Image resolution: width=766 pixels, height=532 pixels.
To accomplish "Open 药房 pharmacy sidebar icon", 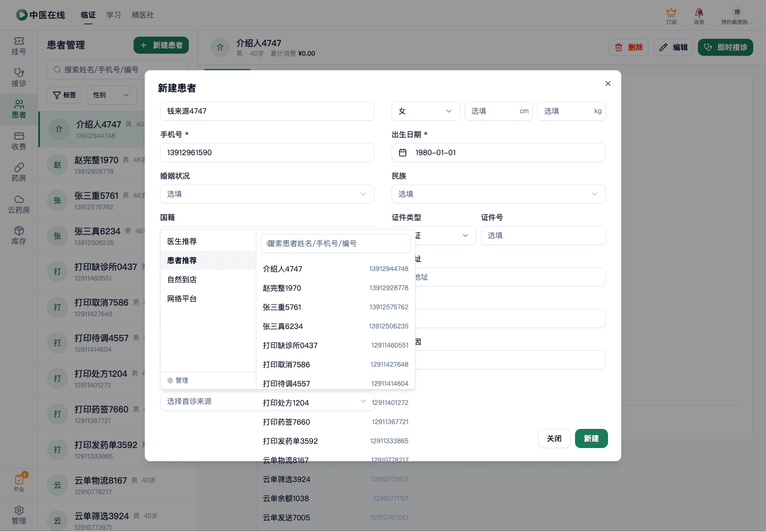I will tap(19, 172).
